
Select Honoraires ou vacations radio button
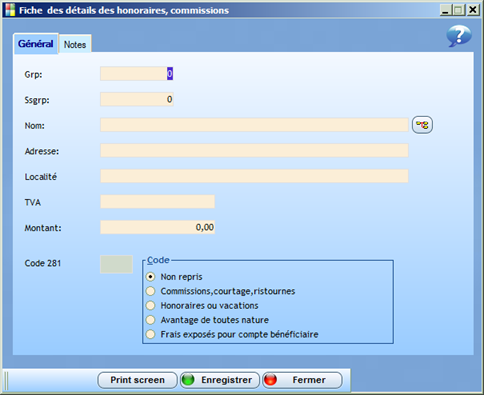click(x=151, y=305)
